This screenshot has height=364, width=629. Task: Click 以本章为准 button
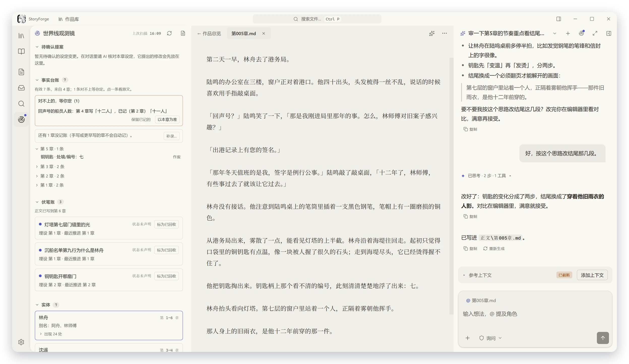tap(167, 119)
